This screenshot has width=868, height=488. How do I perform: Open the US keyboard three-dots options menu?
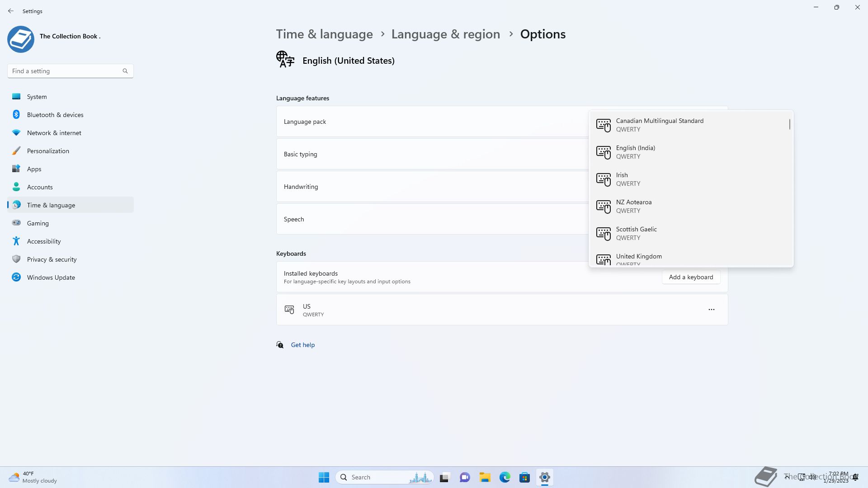711,310
